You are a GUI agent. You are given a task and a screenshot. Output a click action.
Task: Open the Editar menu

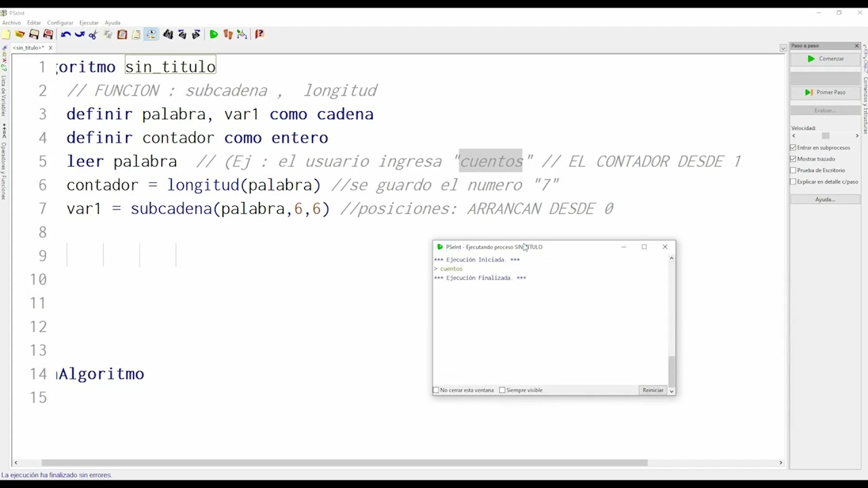pos(34,23)
